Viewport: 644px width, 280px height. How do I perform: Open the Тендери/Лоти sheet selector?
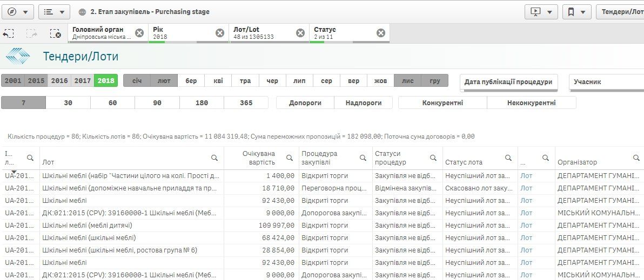pyautogui.click(x=620, y=12)
